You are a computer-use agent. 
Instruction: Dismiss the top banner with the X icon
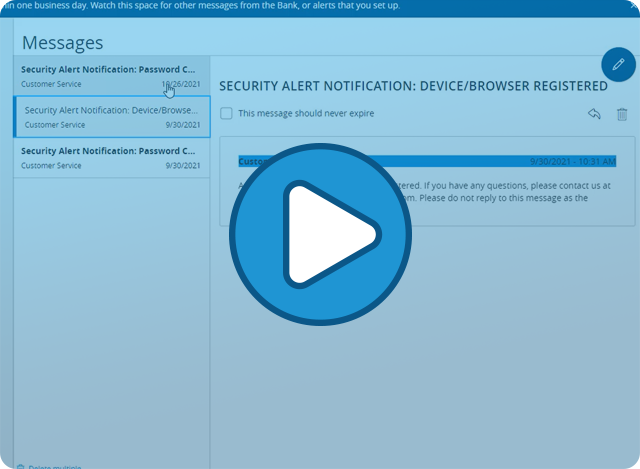pyautogui.click(x=634, y=5)
